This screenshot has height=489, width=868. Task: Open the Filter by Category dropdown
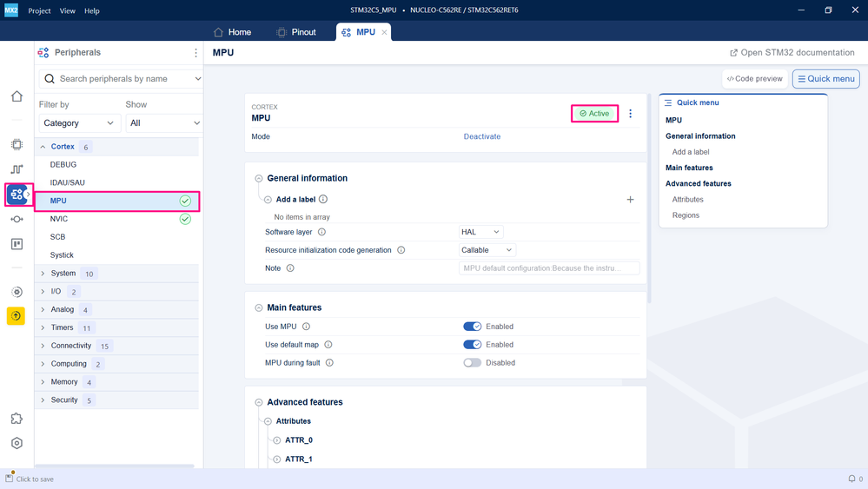click(x=78, y=122)
